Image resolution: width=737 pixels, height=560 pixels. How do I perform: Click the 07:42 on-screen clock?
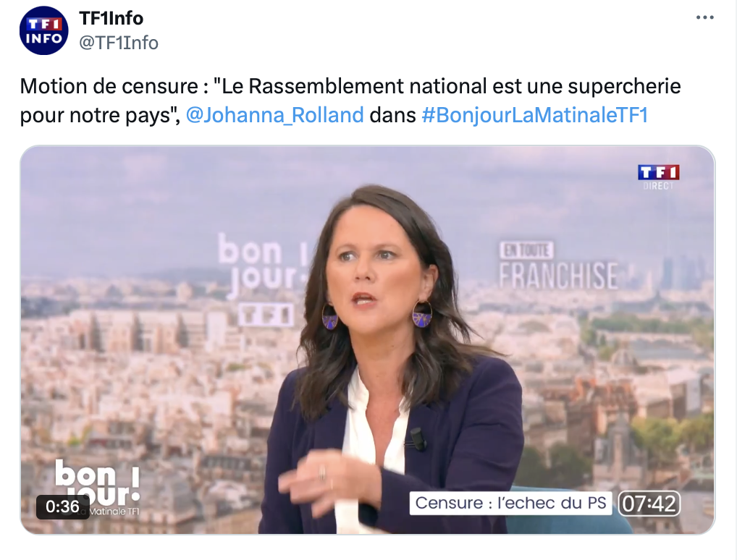(649, 504)
